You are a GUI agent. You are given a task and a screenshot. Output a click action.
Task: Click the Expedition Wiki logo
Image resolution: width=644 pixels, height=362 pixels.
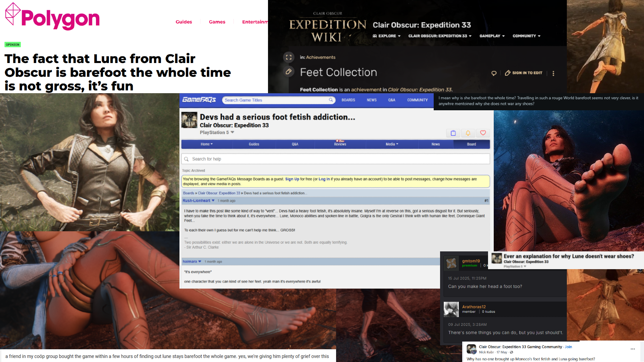click(x=327, y=27)
